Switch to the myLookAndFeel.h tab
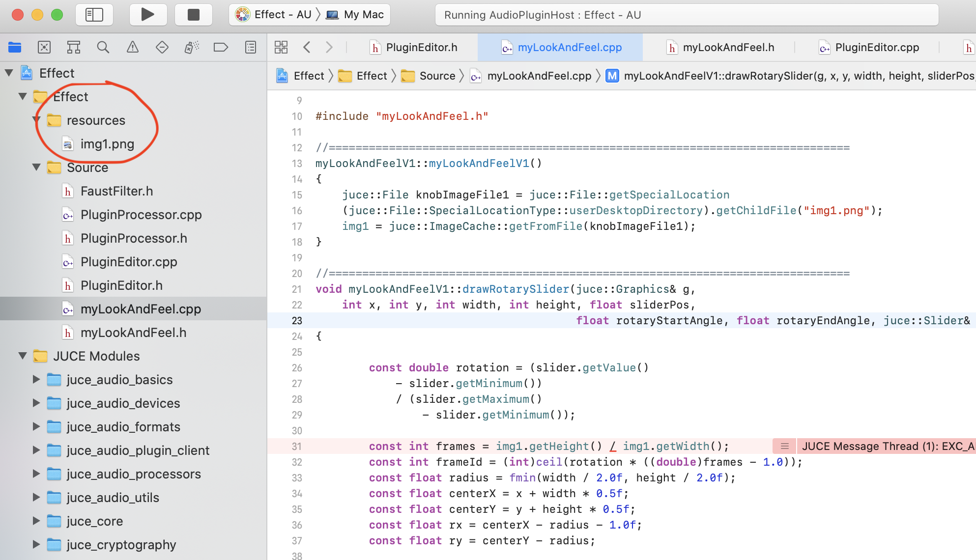 (x=728, y=47)
